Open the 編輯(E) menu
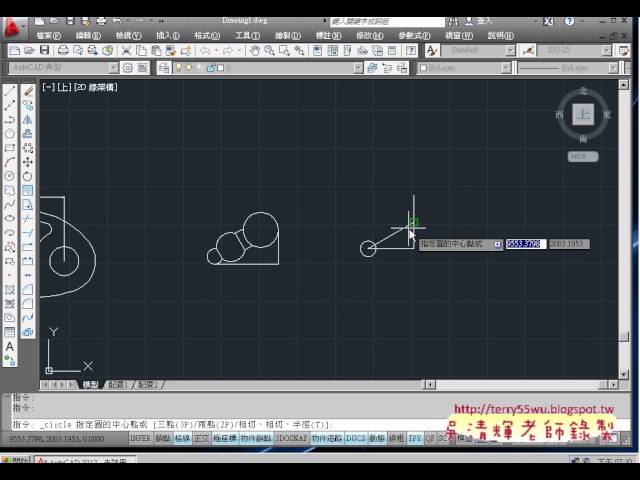 (x=88, y=36)
